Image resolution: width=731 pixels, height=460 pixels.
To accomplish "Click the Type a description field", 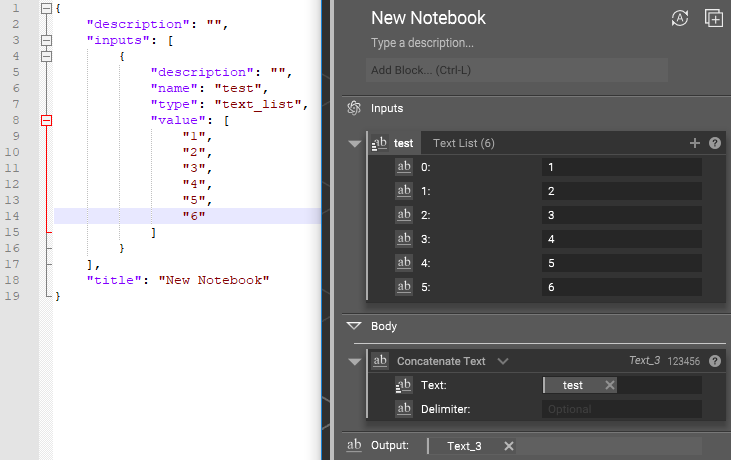I will pos(422,43).
